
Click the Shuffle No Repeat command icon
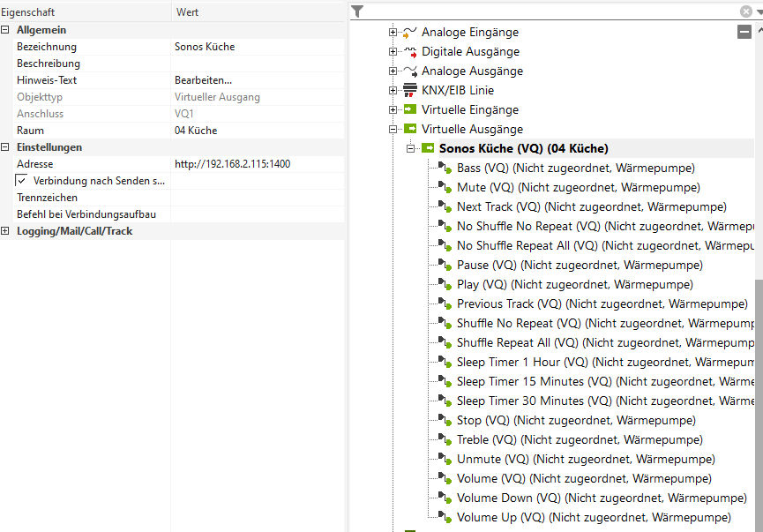tap(445, 323)
